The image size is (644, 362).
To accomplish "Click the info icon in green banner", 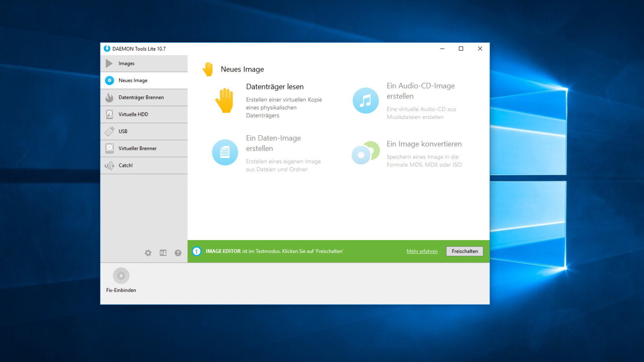I will [x=196, y=251].
